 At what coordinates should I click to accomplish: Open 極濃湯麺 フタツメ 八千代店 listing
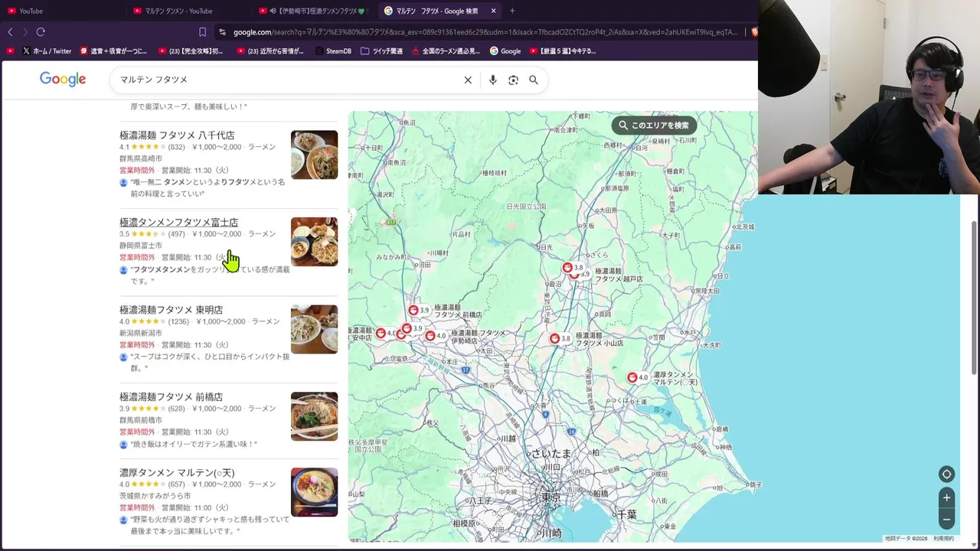177,135
